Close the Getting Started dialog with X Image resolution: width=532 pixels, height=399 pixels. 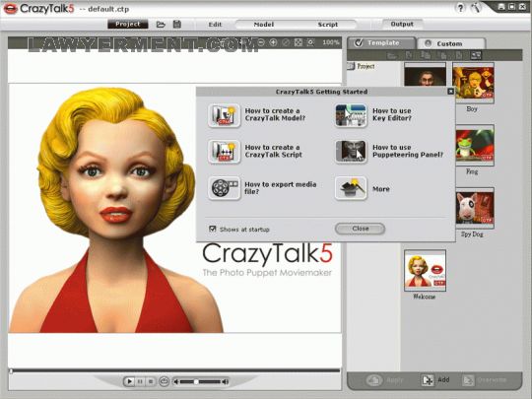(450, 92)
